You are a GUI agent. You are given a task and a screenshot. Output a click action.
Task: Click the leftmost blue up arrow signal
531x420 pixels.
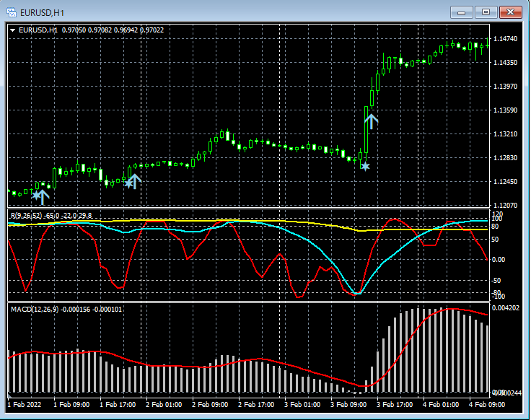(42, 195)
